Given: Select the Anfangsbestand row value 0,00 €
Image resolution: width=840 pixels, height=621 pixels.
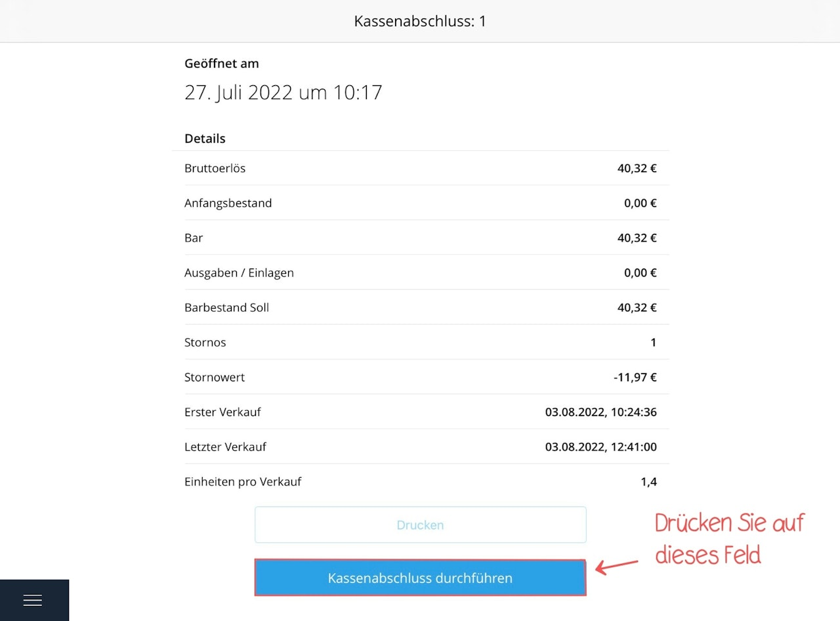Looking at the screenshot, I should click(640, 203).
